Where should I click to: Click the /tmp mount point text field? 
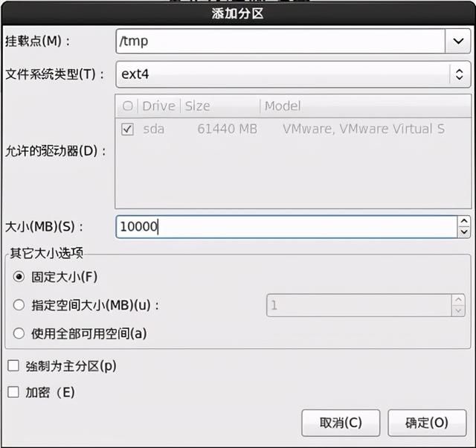pos(280,41)
